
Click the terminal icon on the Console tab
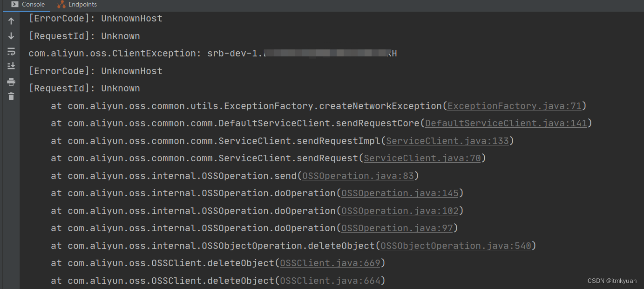(x=14, y=5)
